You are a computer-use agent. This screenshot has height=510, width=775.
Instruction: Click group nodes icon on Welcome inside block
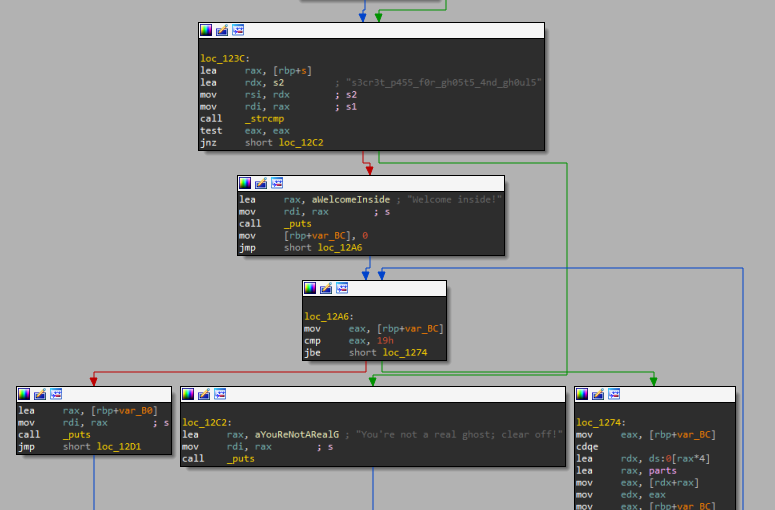[x=277, y=184]
